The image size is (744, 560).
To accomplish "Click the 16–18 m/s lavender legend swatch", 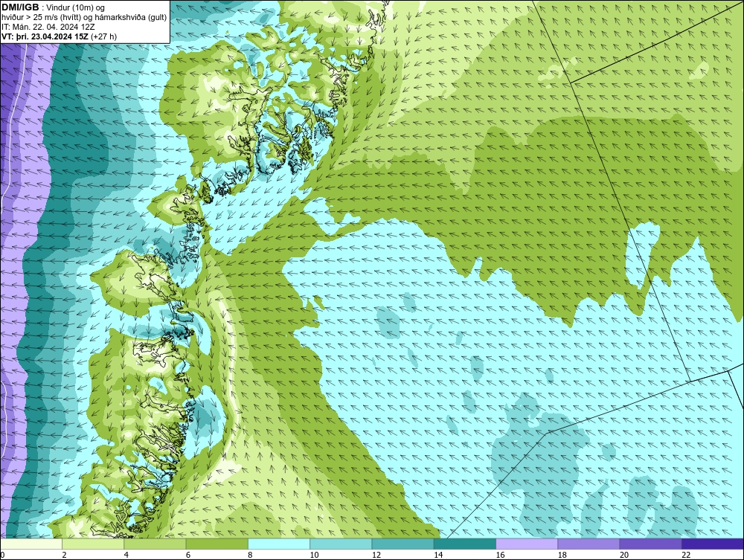I will pos(527,544).
